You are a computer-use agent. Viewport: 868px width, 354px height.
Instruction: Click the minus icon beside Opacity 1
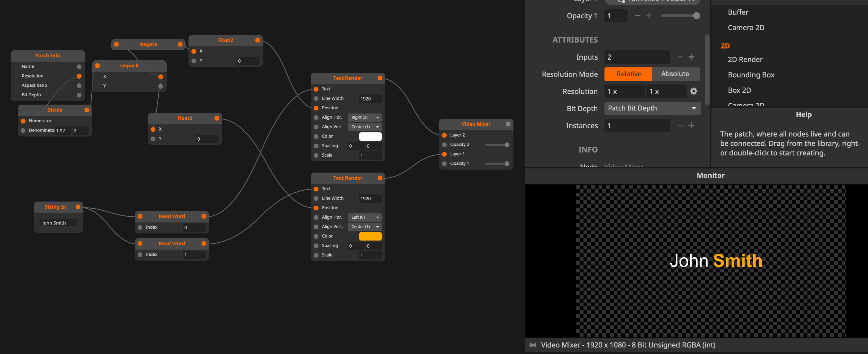[637, 15]
